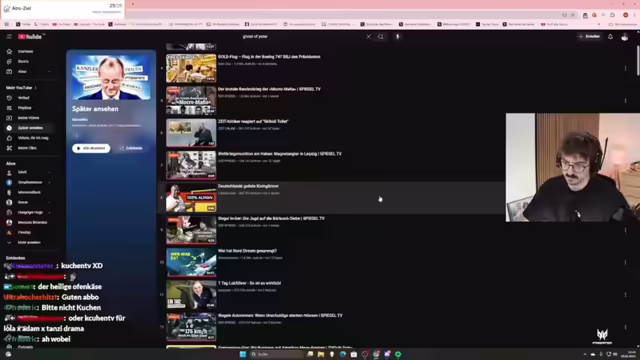Image resolution: width=640 pixels, height=360 pixels.
Task: Open options menu for Bärlauch-Diebe video row
Action: pos(625,230)
